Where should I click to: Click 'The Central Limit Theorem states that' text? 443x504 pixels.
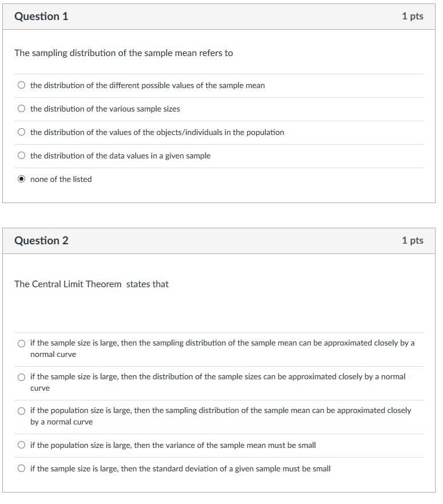coord(92,284)
